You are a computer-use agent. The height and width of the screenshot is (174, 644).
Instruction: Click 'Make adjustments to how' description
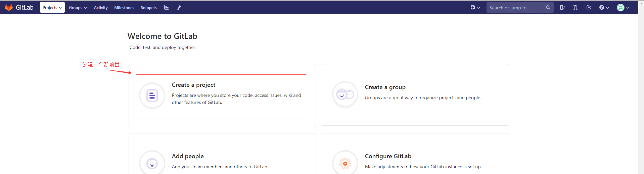423,167
